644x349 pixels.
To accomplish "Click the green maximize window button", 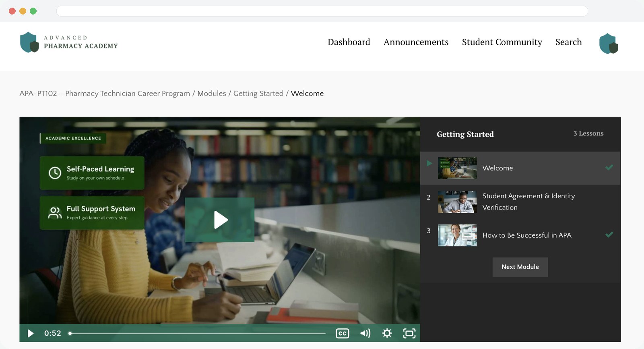I will coord(33,11).
